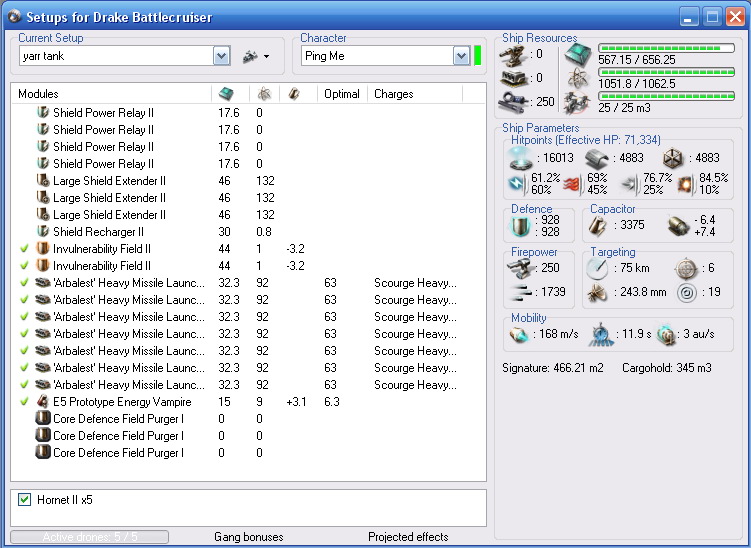751x548 pixels.
Task: Click the shield hitpoints icon
Action: 522,158
